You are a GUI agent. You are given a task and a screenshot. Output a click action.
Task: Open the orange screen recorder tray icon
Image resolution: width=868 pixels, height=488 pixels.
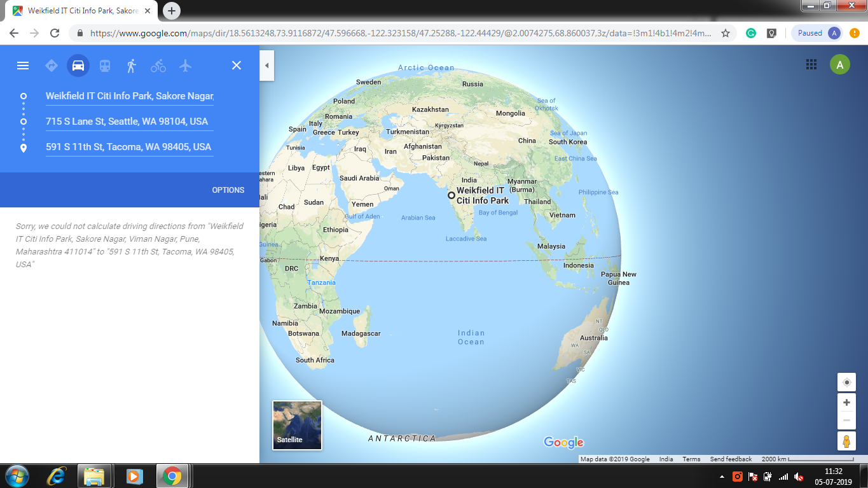coord(738,476)
